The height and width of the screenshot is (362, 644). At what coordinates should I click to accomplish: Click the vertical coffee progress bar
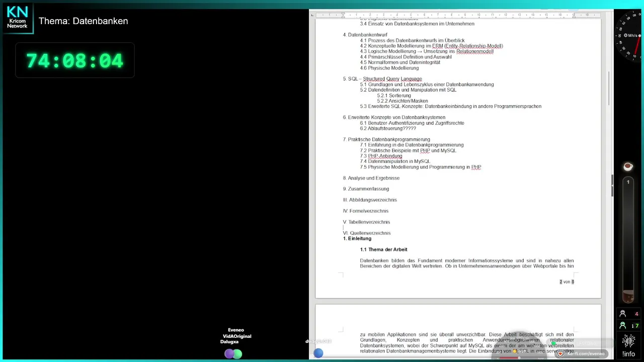(628, 239)
